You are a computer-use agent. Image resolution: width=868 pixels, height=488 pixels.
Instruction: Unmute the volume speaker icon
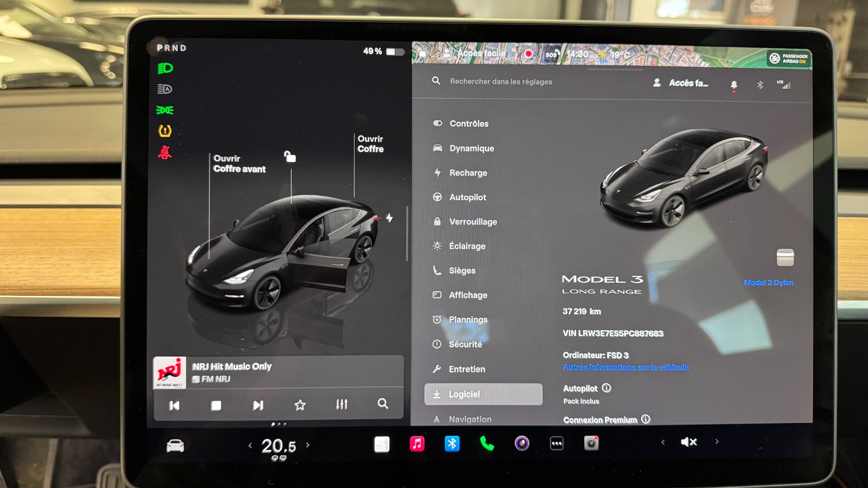coord(689,442)
